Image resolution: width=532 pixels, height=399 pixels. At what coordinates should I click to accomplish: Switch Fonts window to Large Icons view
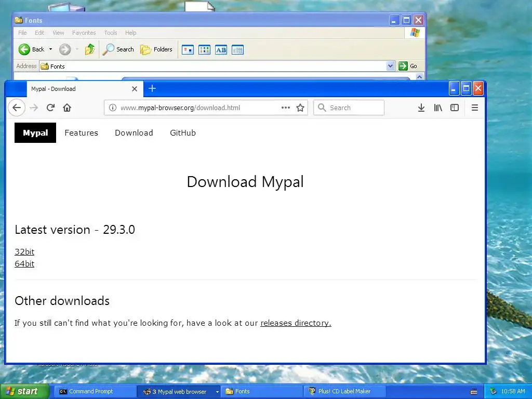(188, 50)
